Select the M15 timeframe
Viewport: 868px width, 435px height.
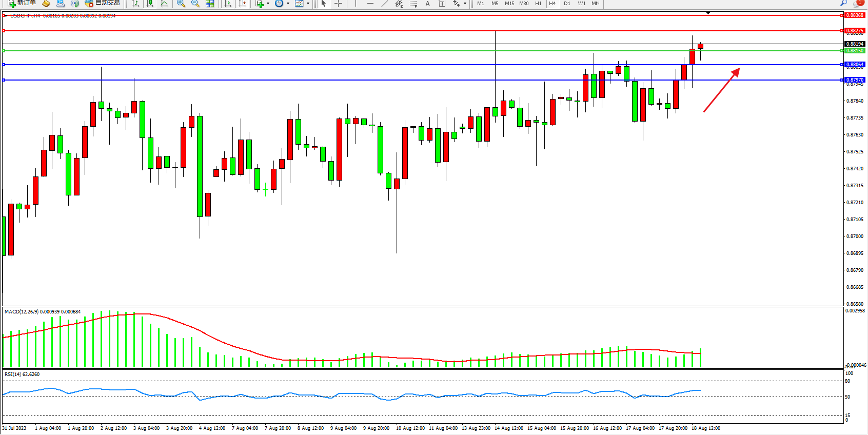(x=509, y=4)
